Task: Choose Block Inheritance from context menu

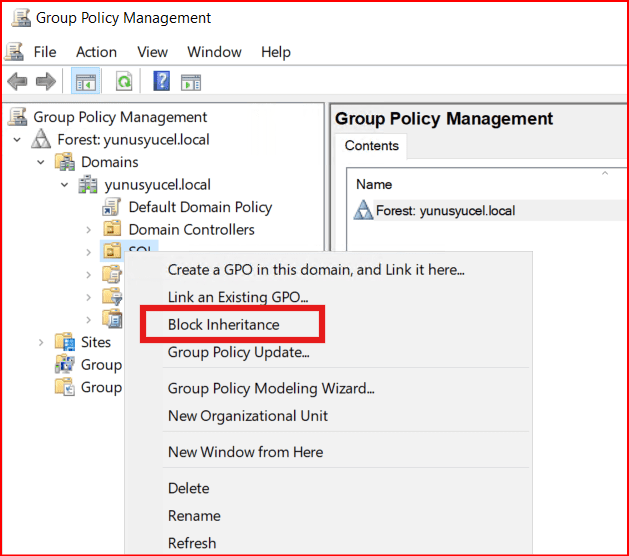Action: coord(223,324)
